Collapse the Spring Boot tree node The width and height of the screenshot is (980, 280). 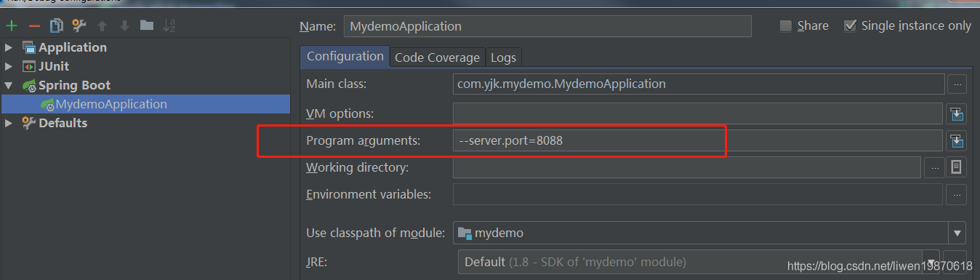coord(9,85)
